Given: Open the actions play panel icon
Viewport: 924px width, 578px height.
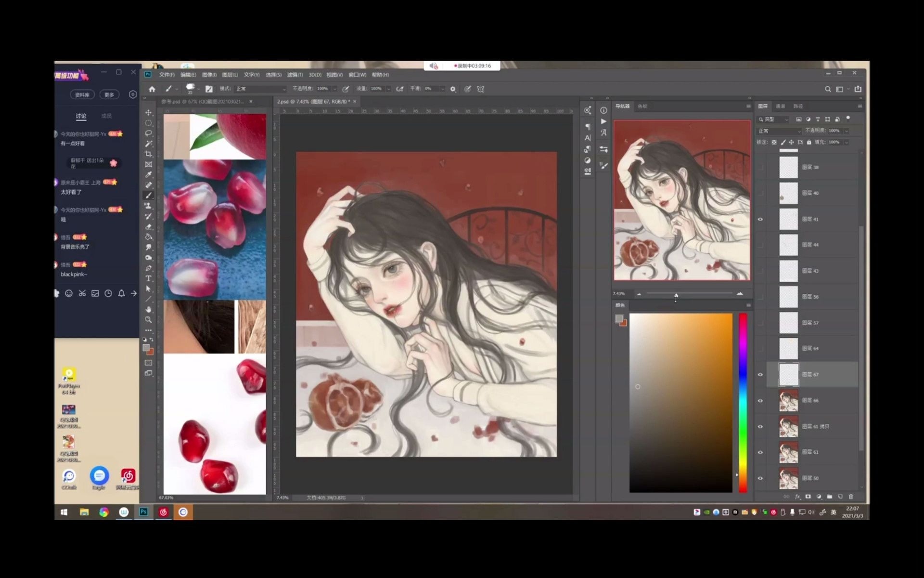Looking at the screenshot, I should coord(603,121).
